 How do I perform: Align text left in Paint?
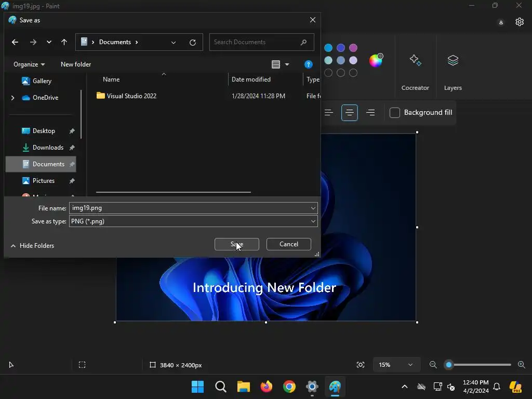tap(329, 113)
